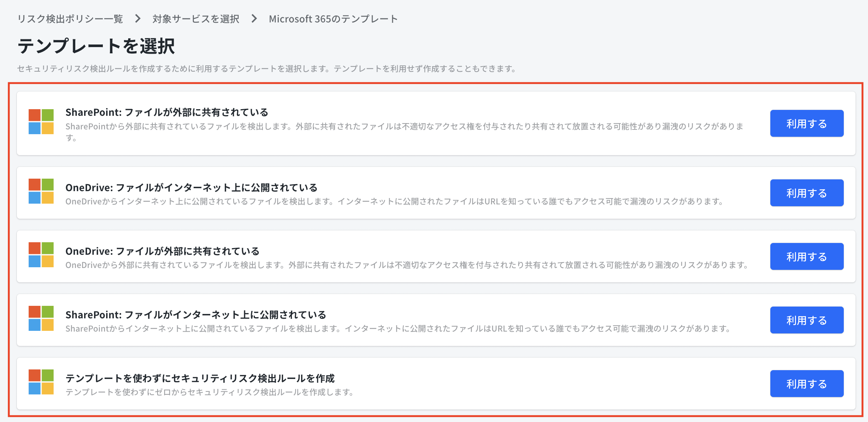868x422 pixels.
Task: Select title テンプレートを使わずにセキュリティリスク検出ルールを作成
Action: 200,378
